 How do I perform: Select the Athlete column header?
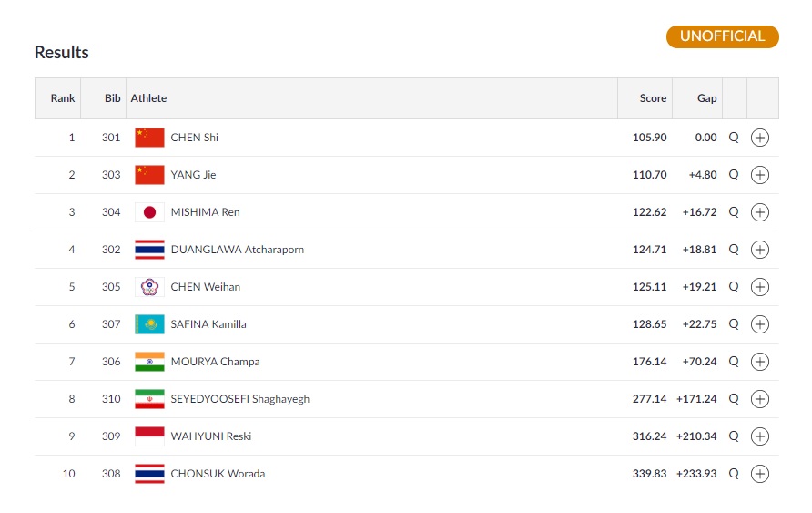point(148,97)
